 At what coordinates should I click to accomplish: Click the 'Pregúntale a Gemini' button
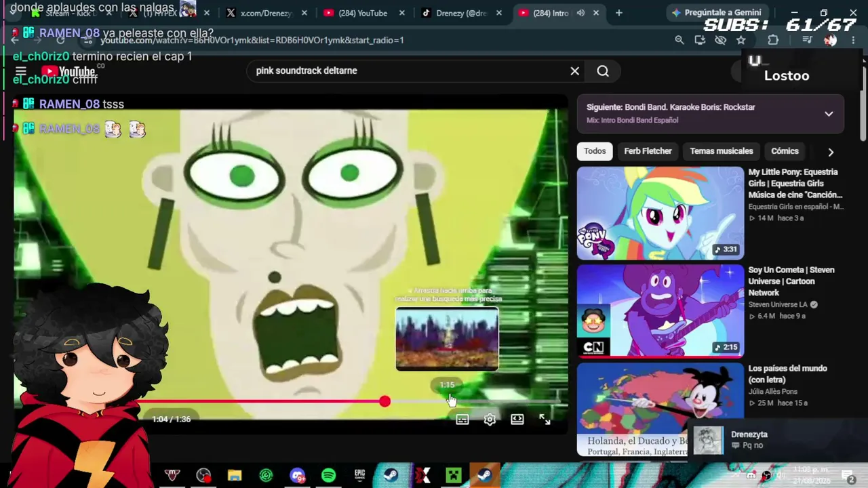[716, 12]
